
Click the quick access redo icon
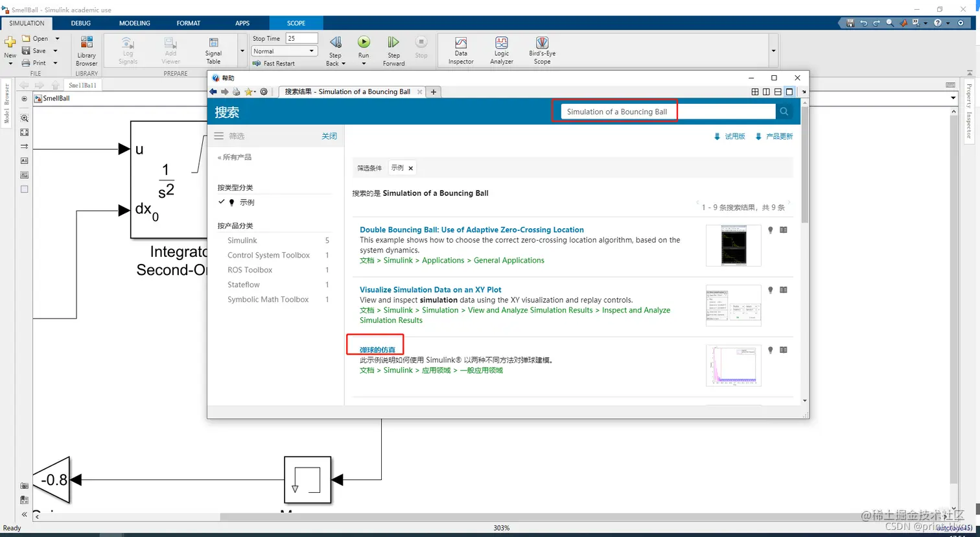[x=876, y=23]
